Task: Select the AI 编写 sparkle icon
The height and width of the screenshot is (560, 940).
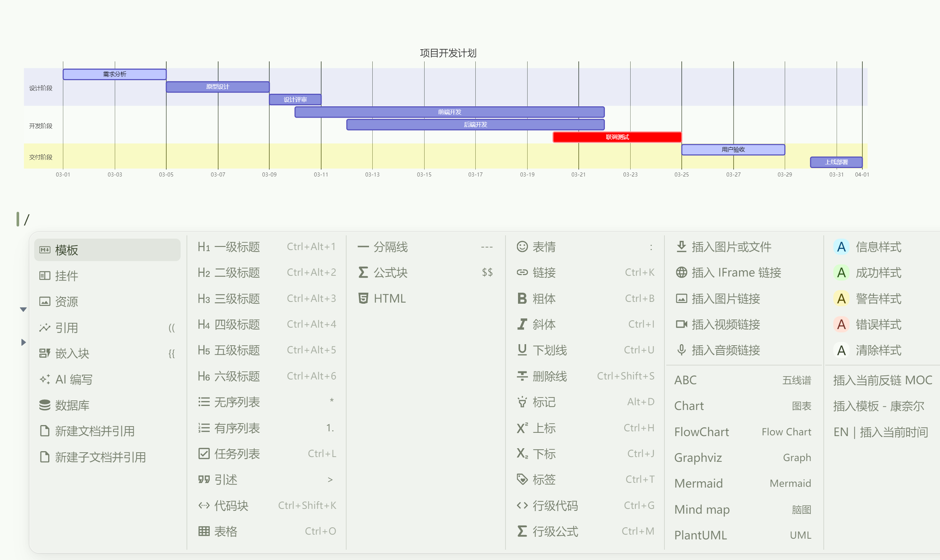Action: coord(45,379)
